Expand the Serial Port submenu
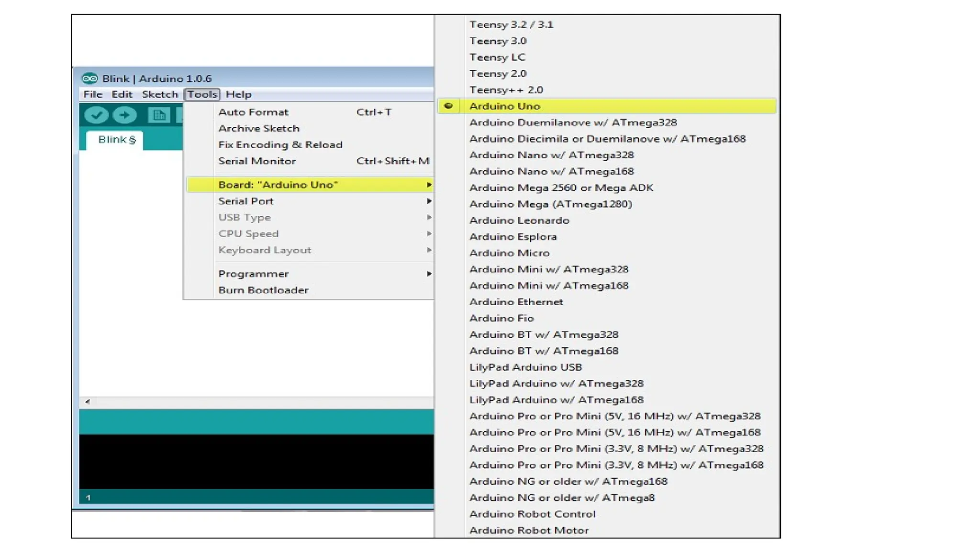This screenshot has height=551, width=980. [x=246, y=201]
